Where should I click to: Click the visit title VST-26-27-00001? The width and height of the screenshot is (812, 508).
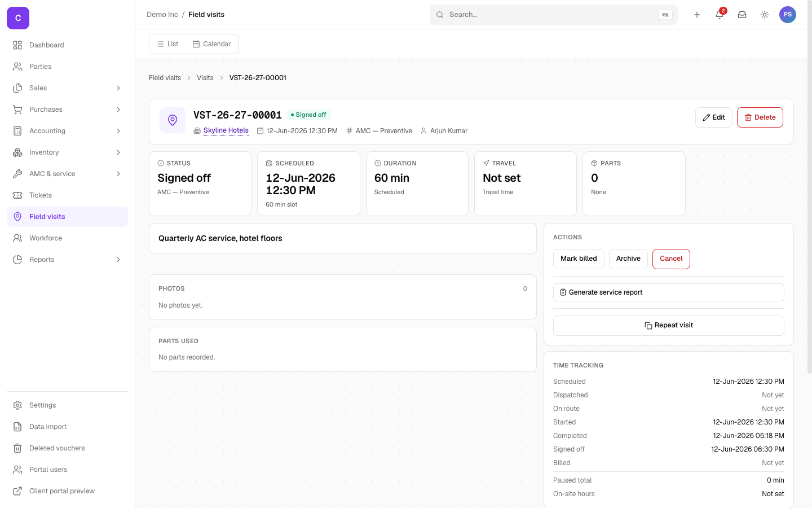point(237,115)
